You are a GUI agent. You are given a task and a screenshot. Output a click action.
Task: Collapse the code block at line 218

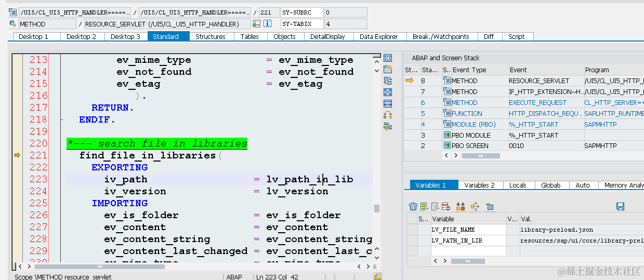click(62, 119)
